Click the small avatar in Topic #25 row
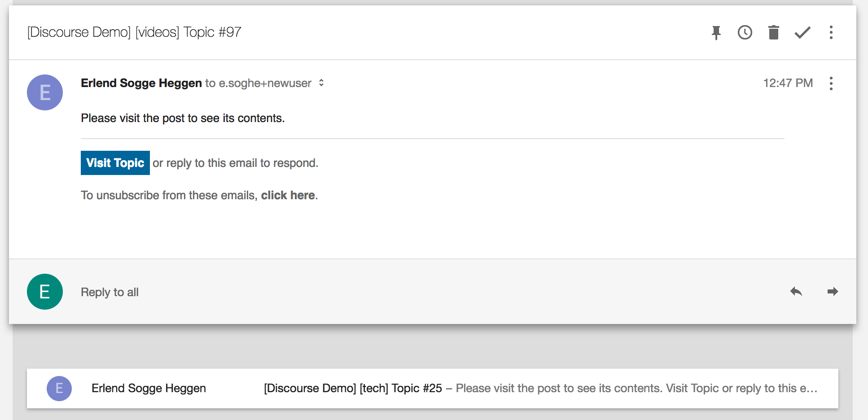This screenshot has width=868, height=420. point(59,388)
